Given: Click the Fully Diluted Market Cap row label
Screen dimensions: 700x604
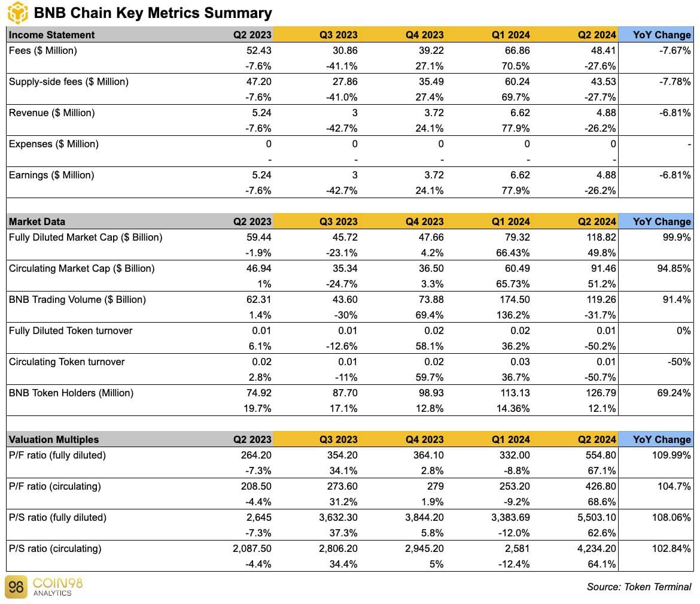Looking at the screenshot, I should (86, 238).
